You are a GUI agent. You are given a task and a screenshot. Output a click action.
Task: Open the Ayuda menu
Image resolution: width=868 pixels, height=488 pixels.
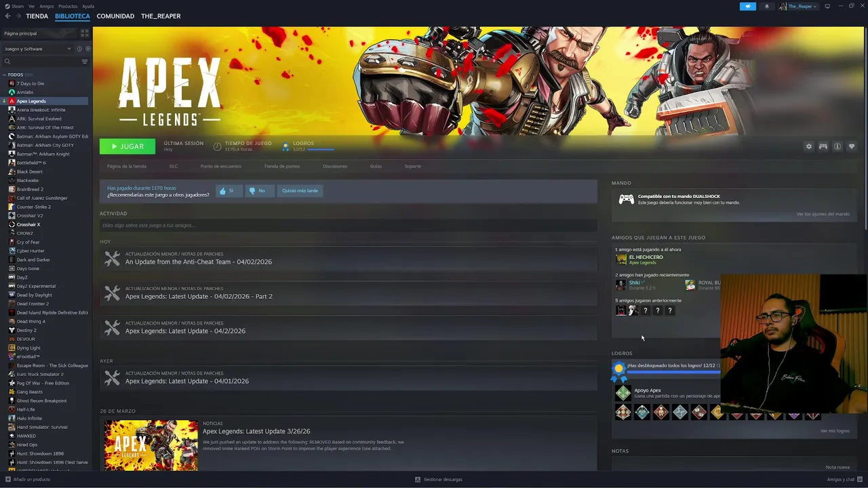coord(88,6)
